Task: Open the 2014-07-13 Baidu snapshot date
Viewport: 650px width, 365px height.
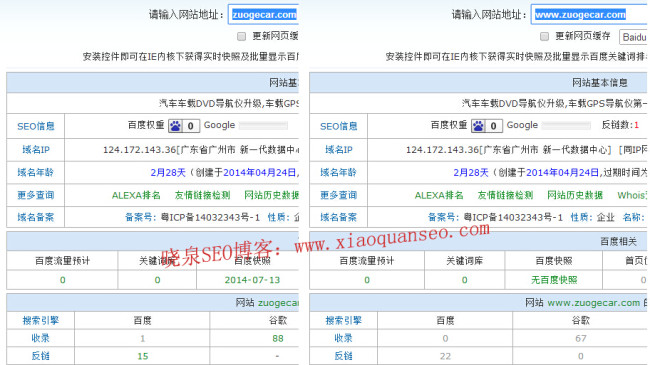Action: 252,280
